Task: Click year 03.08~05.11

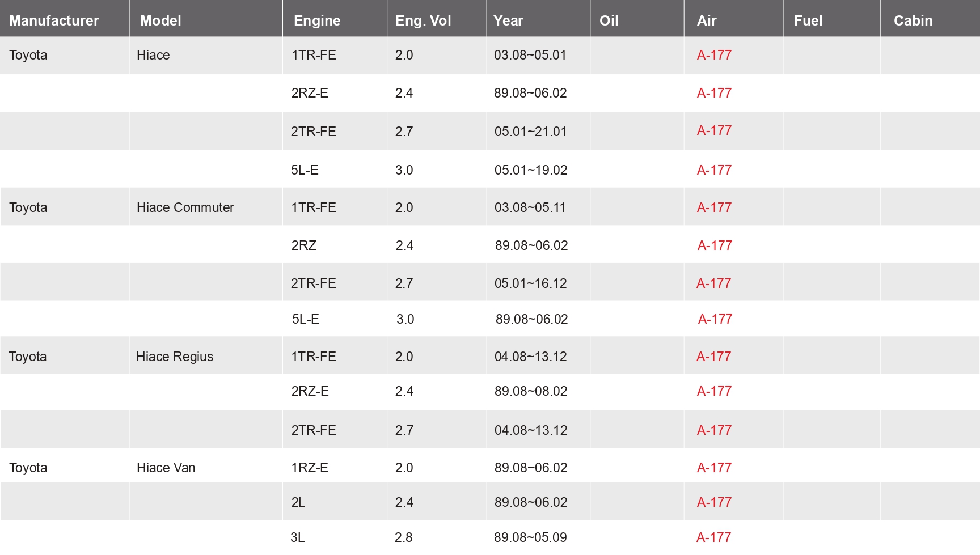Action: pyautogui.click(x=530, y=207)
